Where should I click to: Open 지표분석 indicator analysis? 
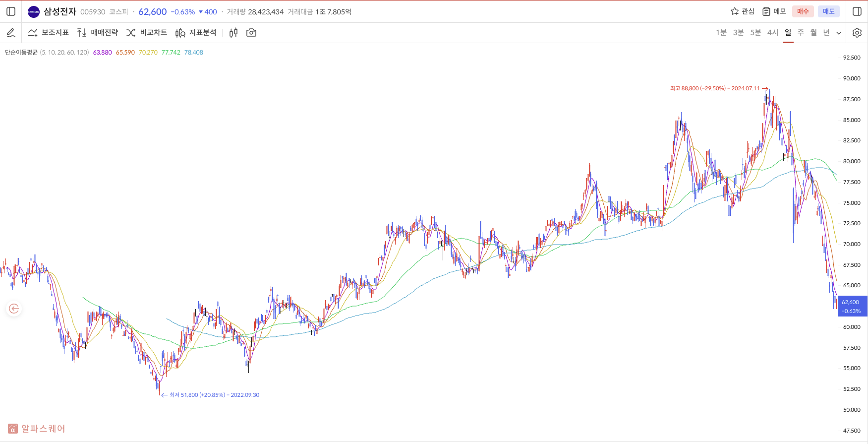196,33
